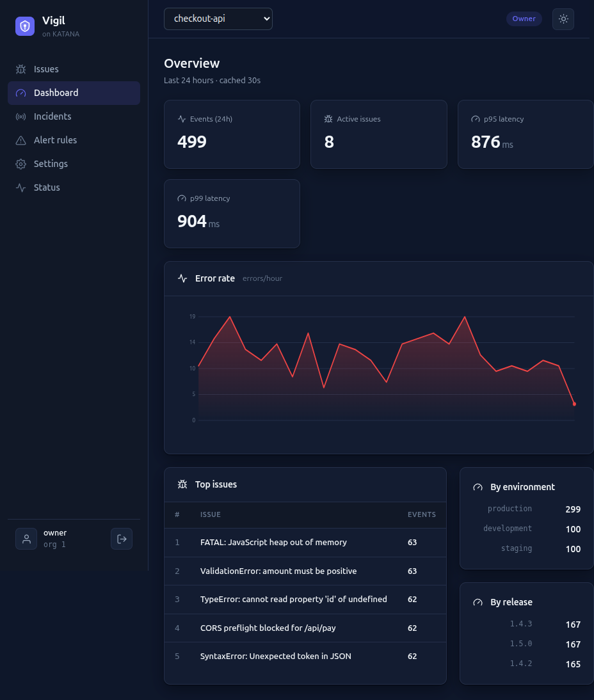Click the Vigil shield logo icon

coord(25,26)
